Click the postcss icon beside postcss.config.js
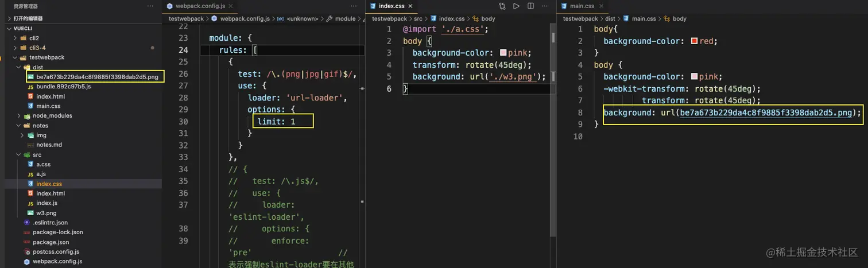 [27, 252]
